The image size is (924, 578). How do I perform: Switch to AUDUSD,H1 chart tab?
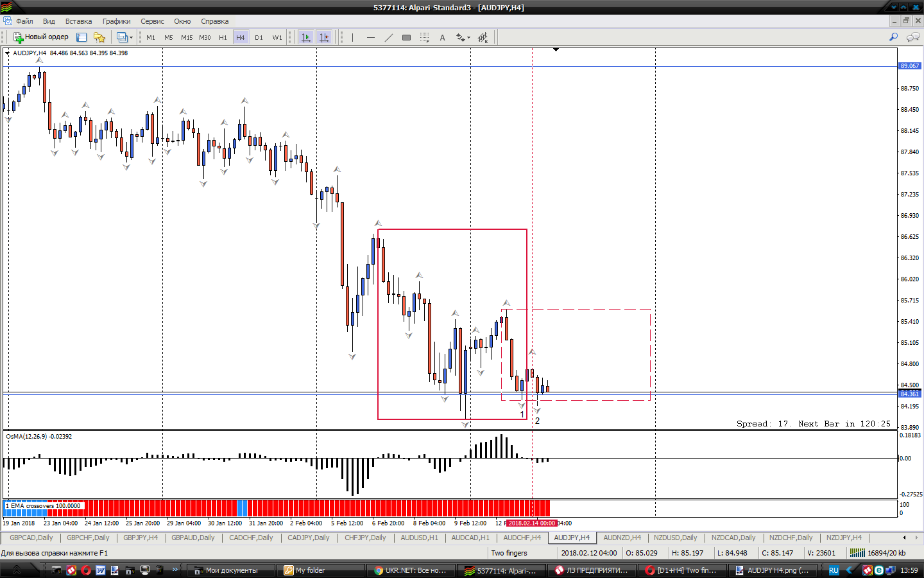(419, 538)
